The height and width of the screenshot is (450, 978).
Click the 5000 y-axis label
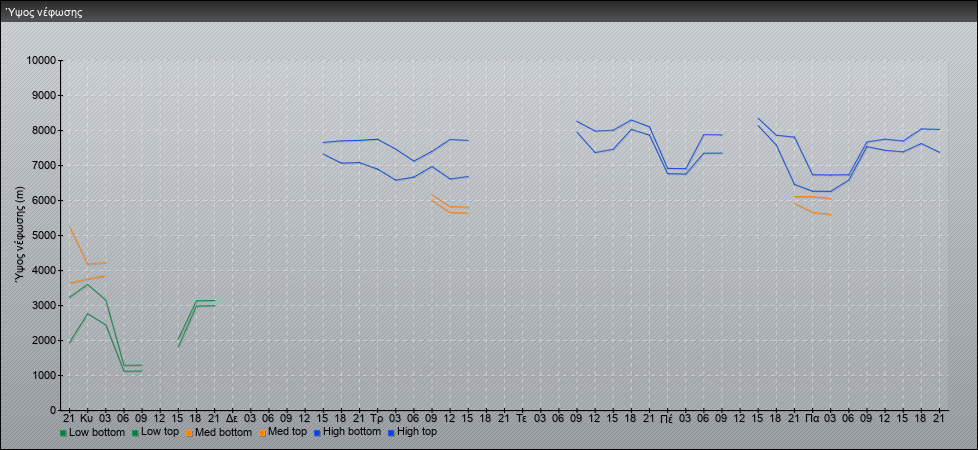coord(44,235)
